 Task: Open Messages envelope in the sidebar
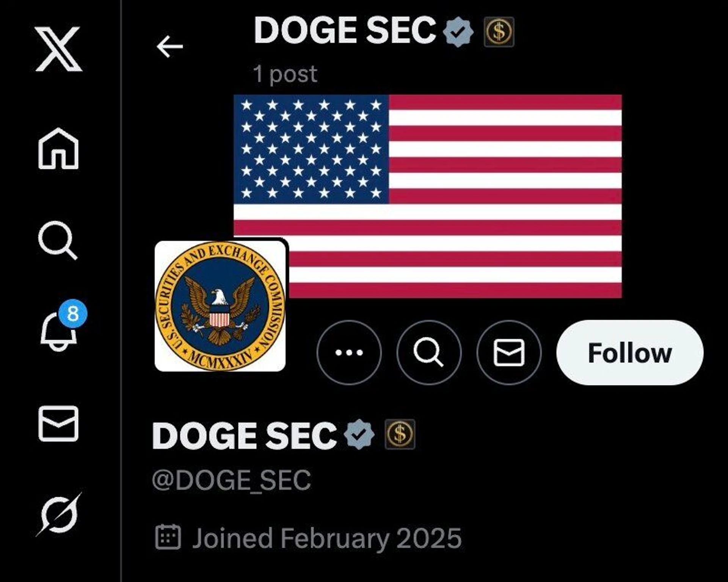click(58, 424)
